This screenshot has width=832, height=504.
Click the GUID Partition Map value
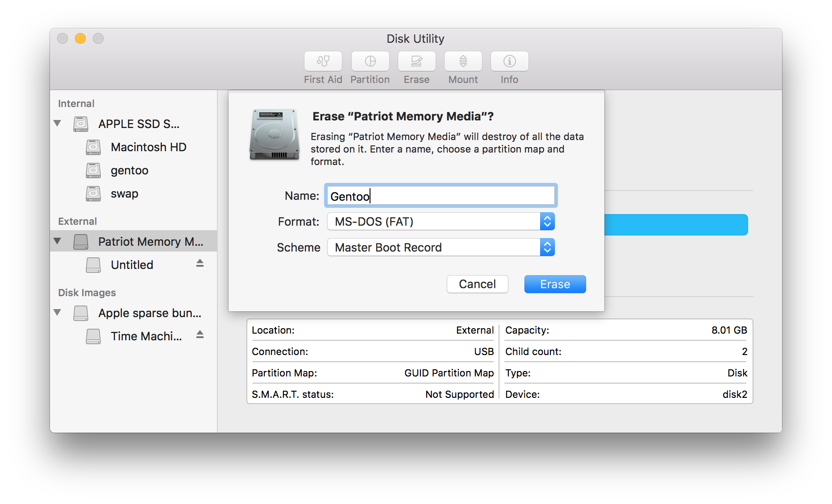tap(449, 373)
